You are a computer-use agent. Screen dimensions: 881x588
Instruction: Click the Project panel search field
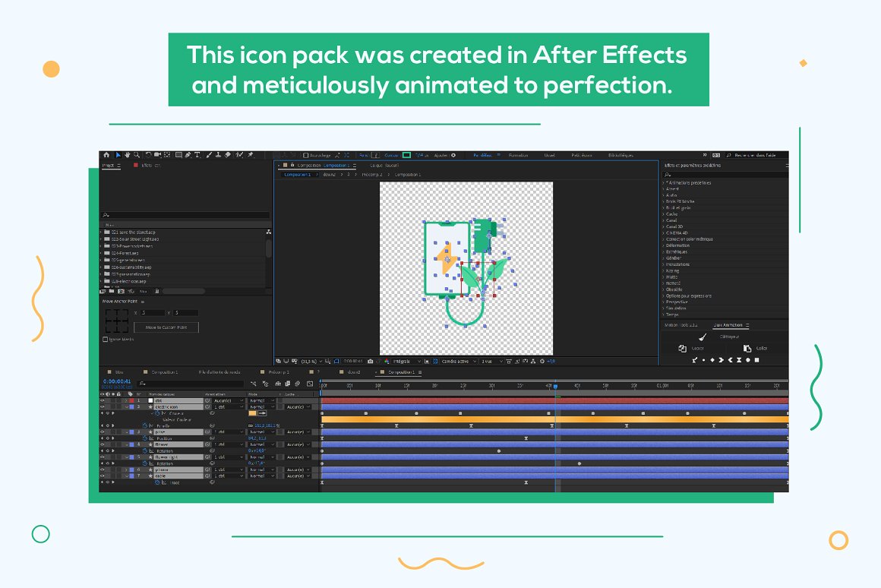click(x=185, y=215)
